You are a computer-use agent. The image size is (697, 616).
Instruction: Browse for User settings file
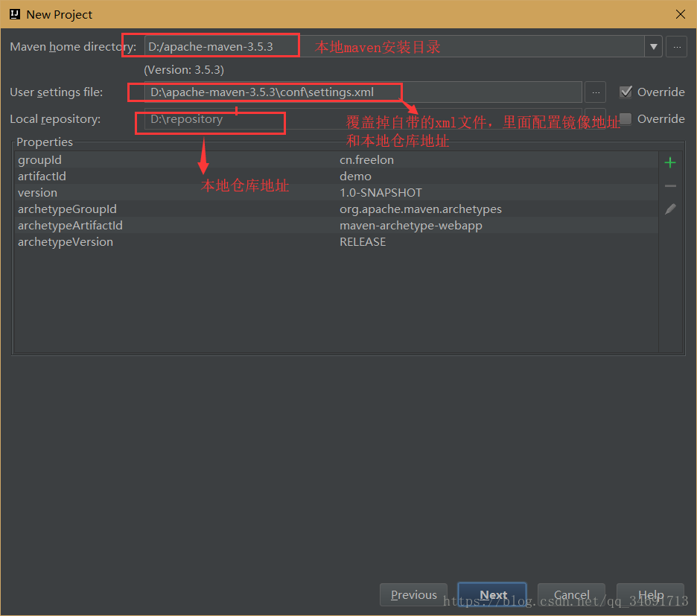(596, 92)
